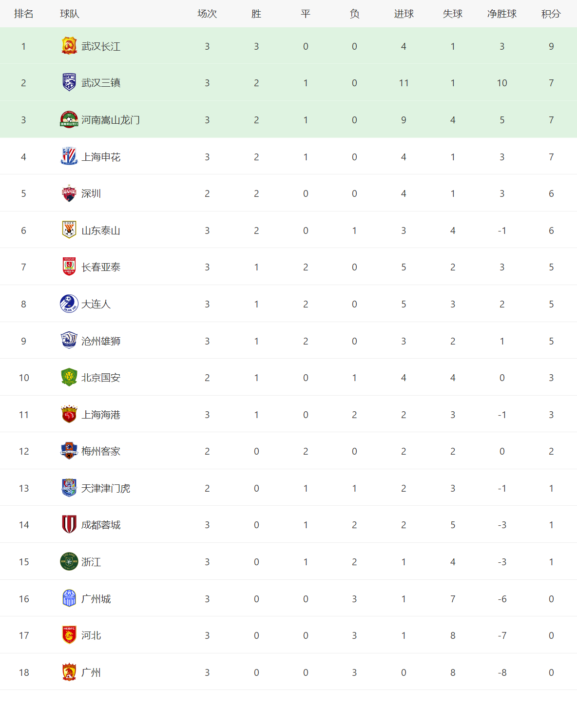The height and width of the screenshot is (728, 577).
Task: Click the 河北 team crest
Action: (x=69, y=635)
